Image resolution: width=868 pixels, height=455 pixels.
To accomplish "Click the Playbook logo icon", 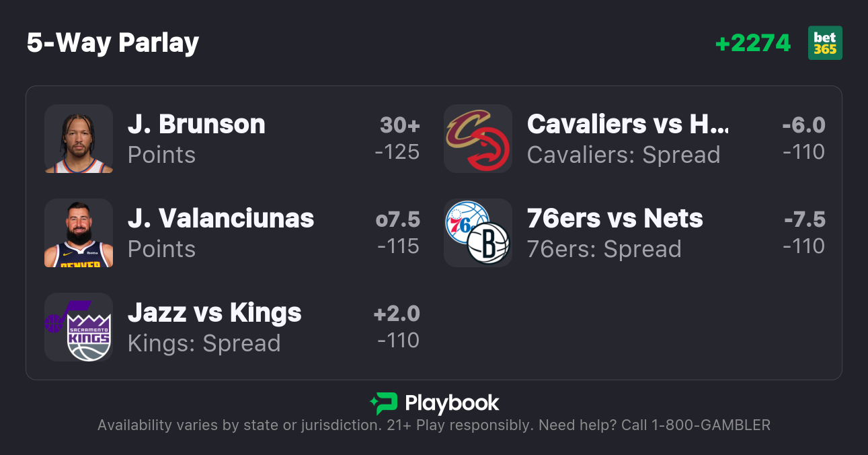I will click(x=384, y=403).
